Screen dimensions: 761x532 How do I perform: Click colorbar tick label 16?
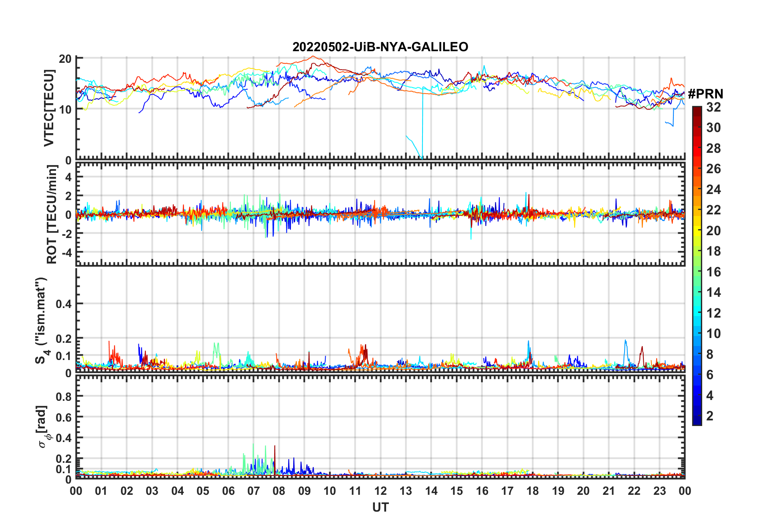tap(713, 272)
